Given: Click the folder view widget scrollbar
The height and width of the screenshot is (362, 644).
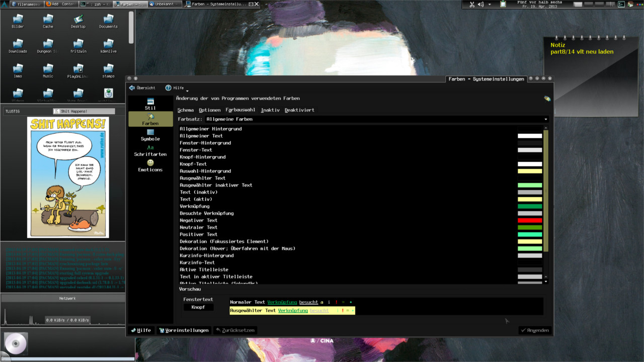Looking at the screenshot, I should [x=131, y=28].
